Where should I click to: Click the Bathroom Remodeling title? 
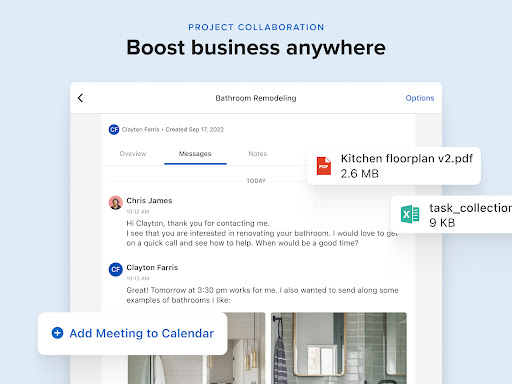[256, 98]
